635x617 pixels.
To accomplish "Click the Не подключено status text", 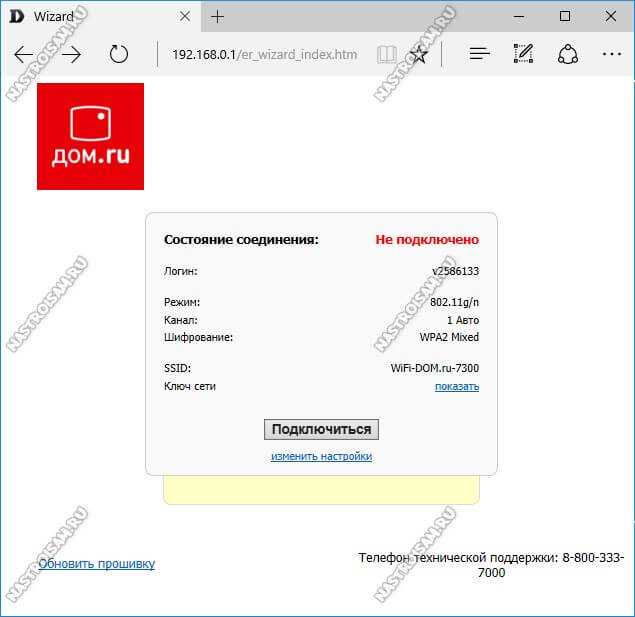I will point(427,239).
